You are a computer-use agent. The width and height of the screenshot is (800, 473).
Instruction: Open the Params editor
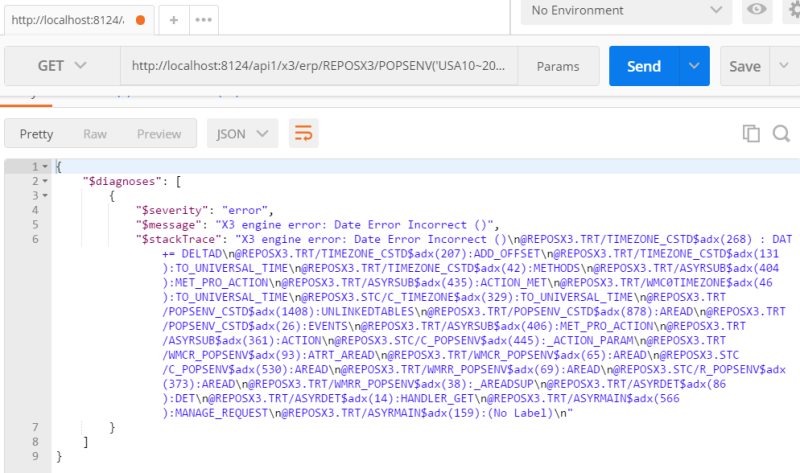pos(558,66)
